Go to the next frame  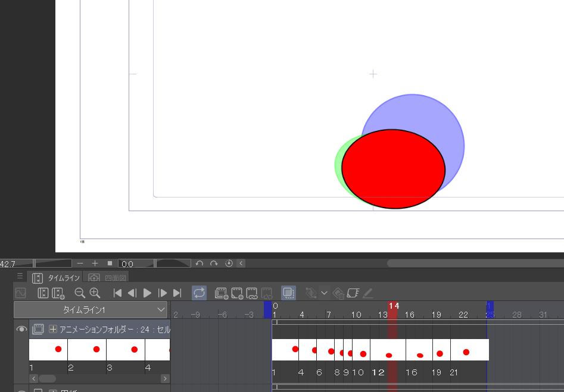pyautogui.click(x=163, y=293)
